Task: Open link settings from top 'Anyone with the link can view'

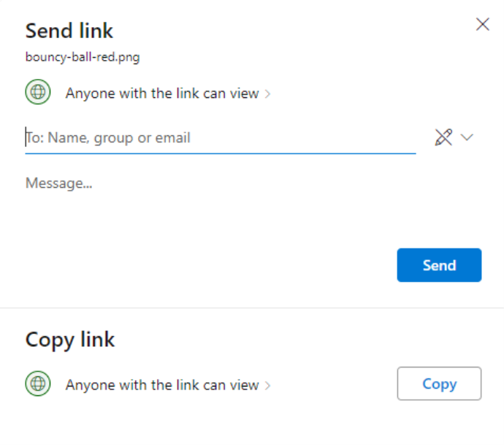Action: [168, 94]
